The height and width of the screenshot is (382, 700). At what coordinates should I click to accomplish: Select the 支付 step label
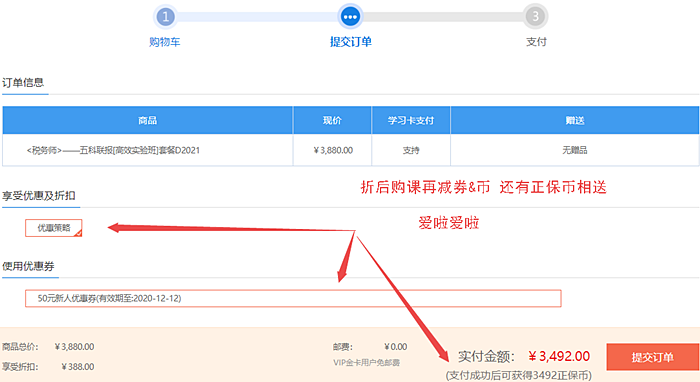point(536,42)
